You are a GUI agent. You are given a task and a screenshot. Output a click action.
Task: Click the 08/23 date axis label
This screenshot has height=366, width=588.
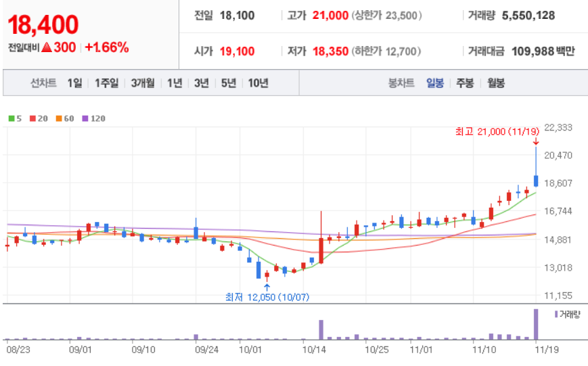pos(18,350)
